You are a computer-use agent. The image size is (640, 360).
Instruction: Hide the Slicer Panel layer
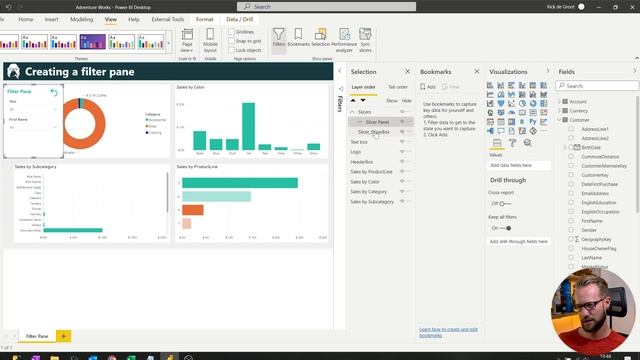[x=402, y=122]
